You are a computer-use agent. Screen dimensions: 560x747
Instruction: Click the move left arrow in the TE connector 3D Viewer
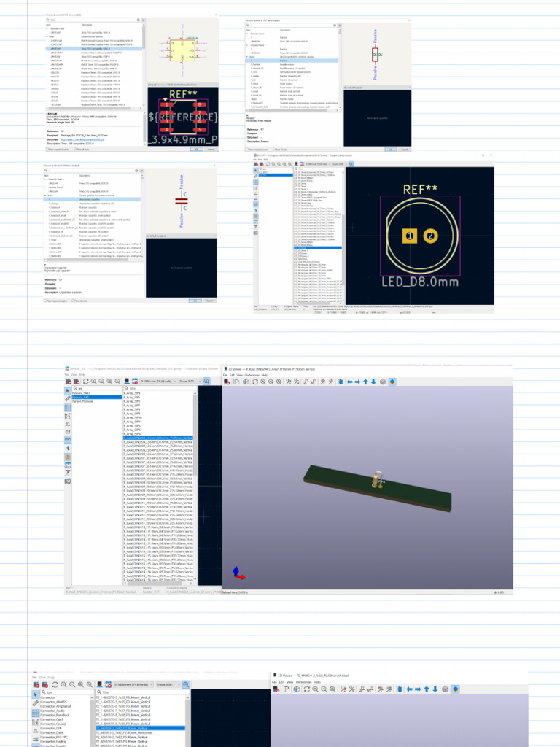point(410,689)
